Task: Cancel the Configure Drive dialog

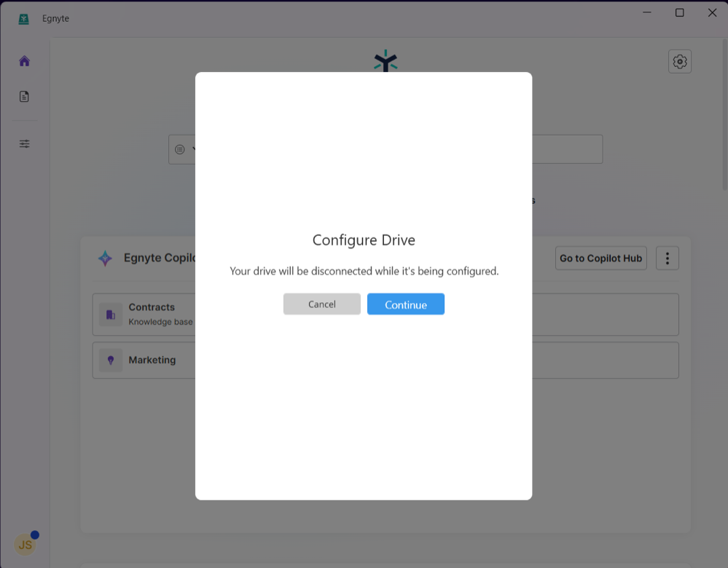Action: click(322, 304)
